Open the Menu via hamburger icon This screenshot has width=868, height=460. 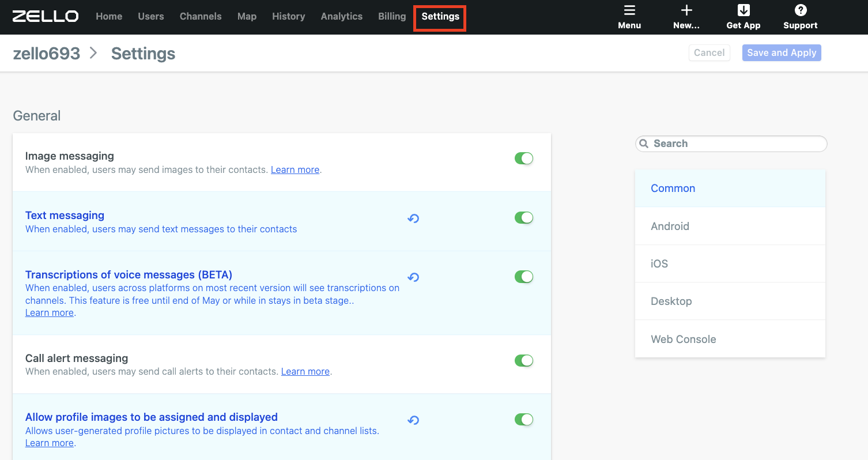pos(629,16)
